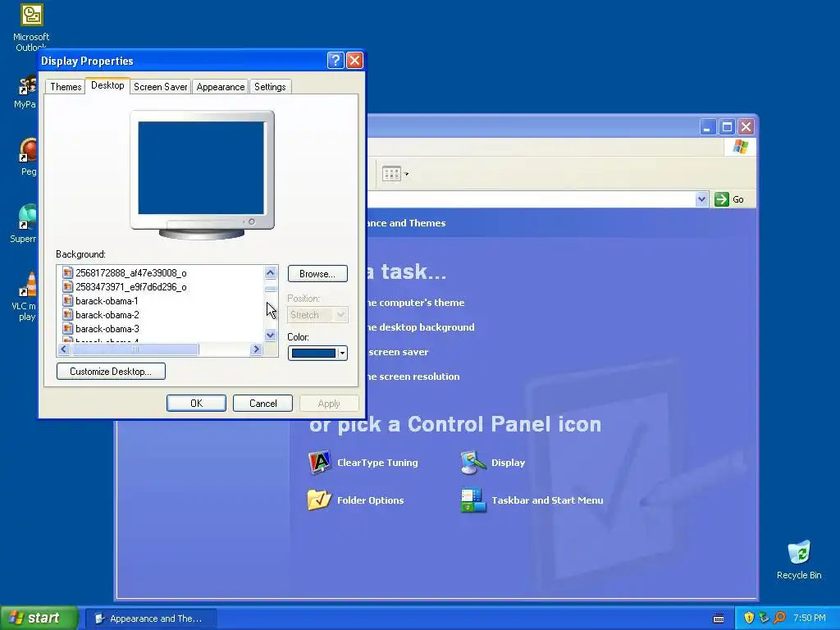Click the 7:50 PM taskbar clock
Screen dimensions: 840x630
point(809,619)
